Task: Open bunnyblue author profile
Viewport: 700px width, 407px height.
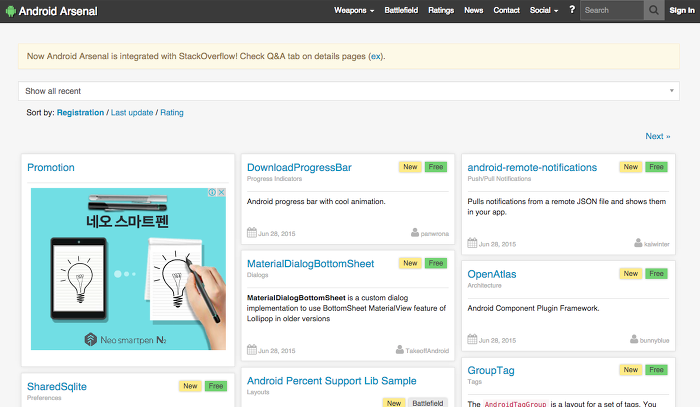Action: click(x=654, y=341)
